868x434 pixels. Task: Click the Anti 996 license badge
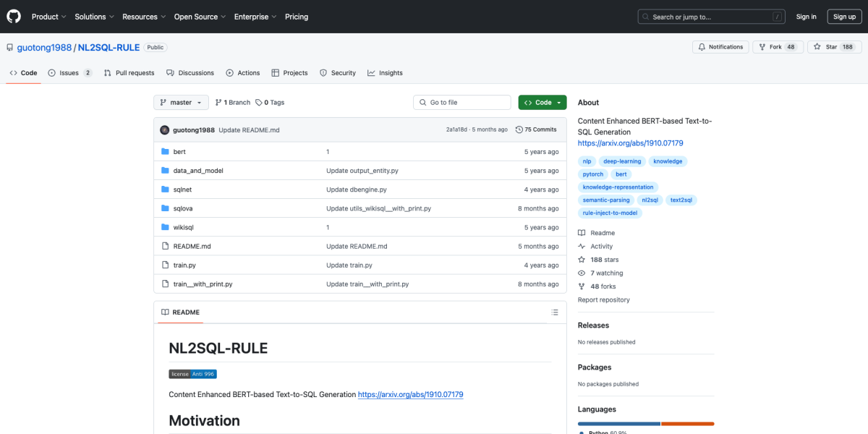192,374
